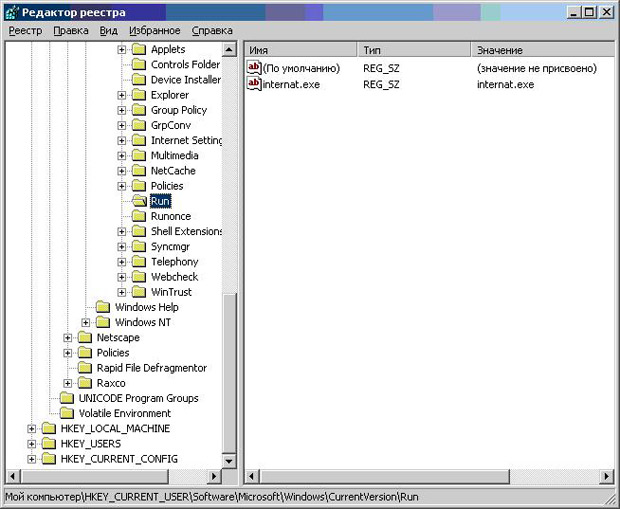620x509 pixels.
Task: Click the Explorer folder icon
Action: coord(139,95)
